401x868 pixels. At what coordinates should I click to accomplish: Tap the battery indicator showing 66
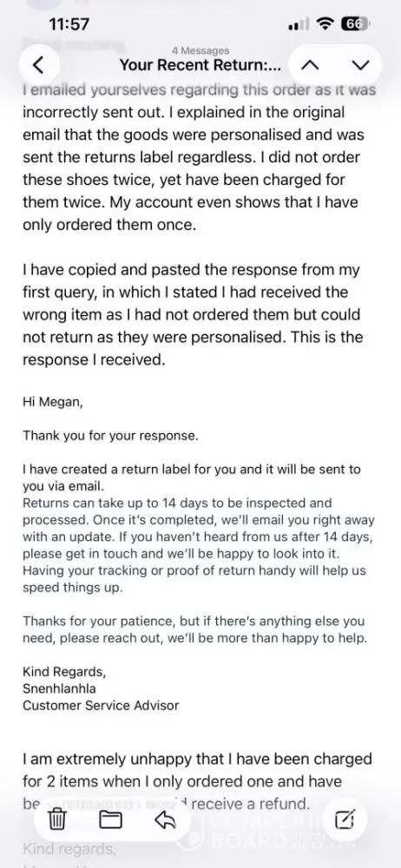pyautogui.click(x=355, y=23)
